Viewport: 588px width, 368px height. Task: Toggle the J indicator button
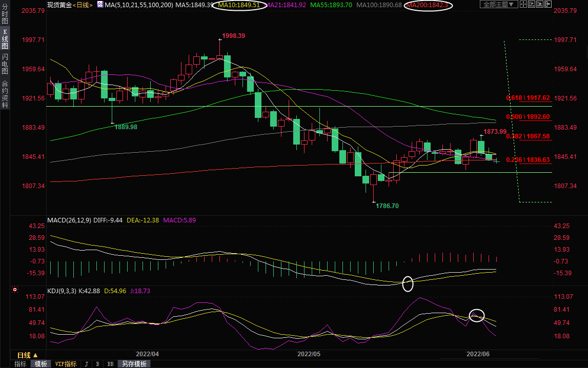point(86,364)
